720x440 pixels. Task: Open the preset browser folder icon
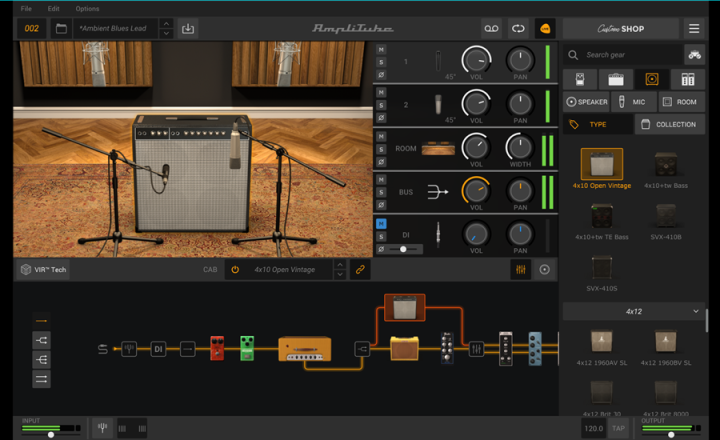61,28
